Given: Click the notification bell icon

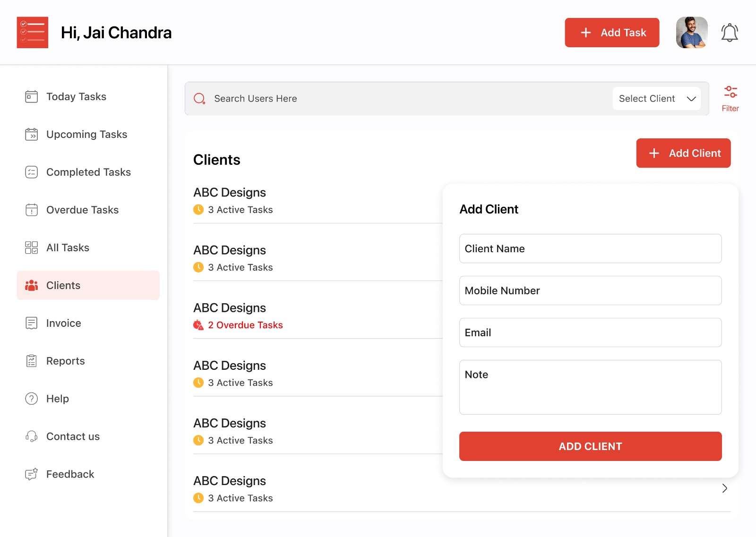Looking at the screenshot, I should pyautogui.click(x=729, y=32).
